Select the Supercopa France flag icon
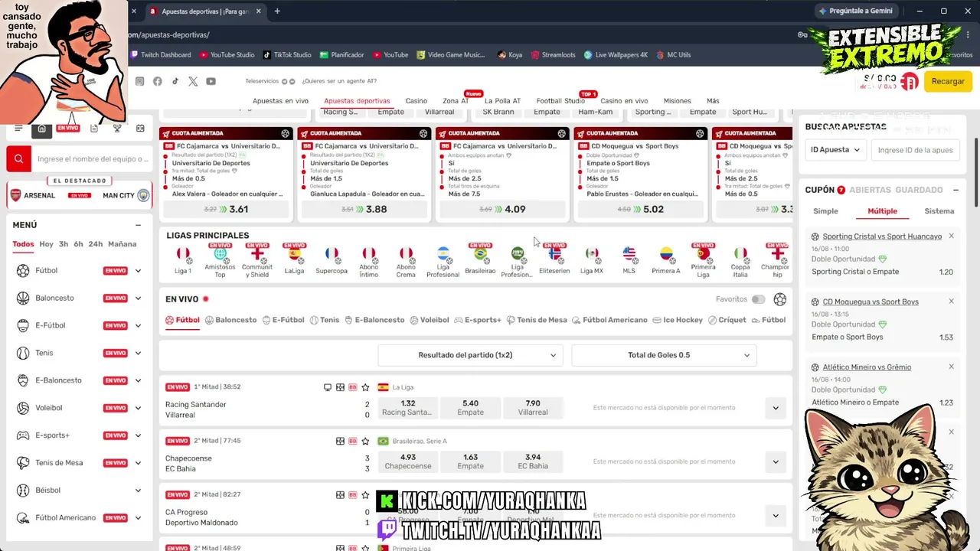The height and width of the screenshot is (551, 980). 332,253
